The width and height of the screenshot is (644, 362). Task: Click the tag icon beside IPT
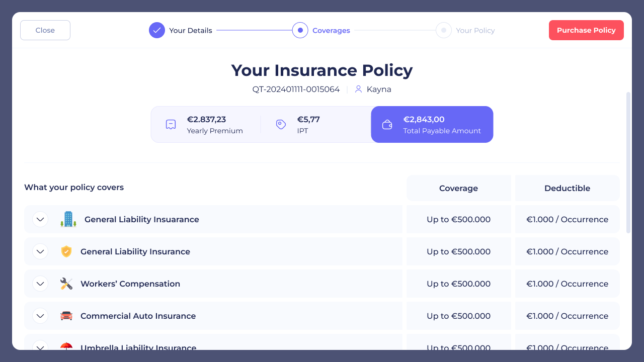point(281,125)
